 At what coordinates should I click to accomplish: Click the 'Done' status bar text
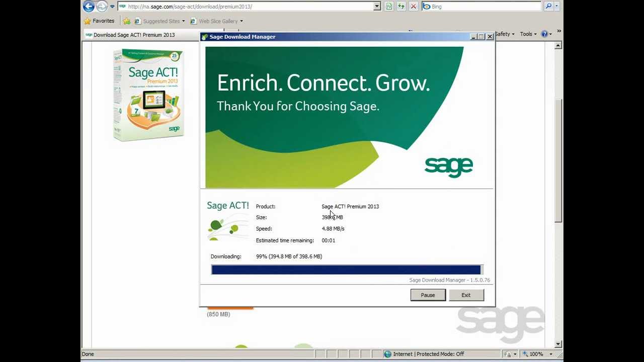pyautogui.click(x=88, y=354)
